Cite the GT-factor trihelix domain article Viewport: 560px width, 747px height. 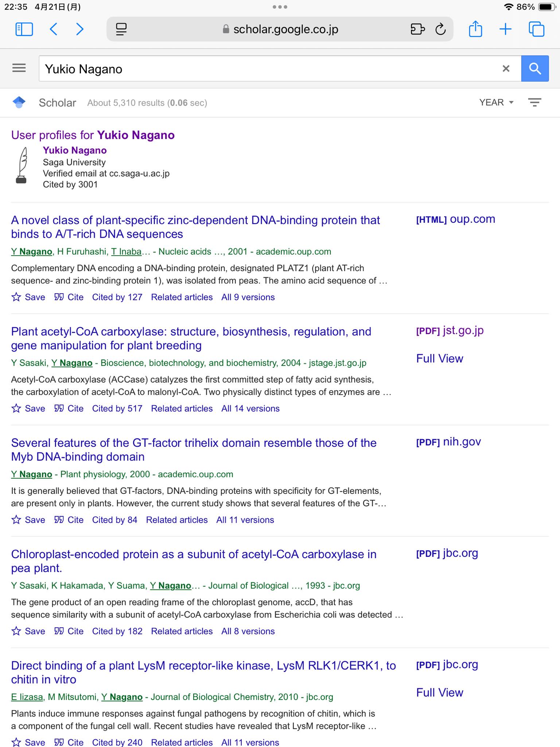69,520
